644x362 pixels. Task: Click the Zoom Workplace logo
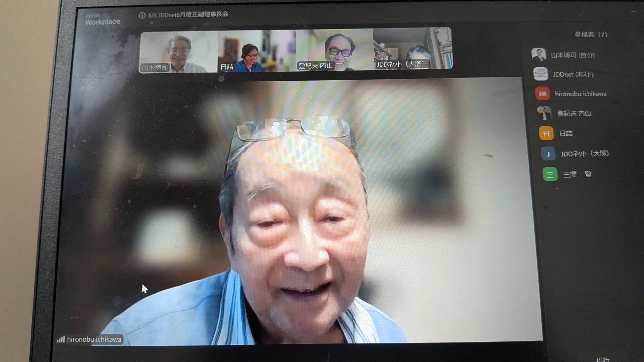coord(103,19)
